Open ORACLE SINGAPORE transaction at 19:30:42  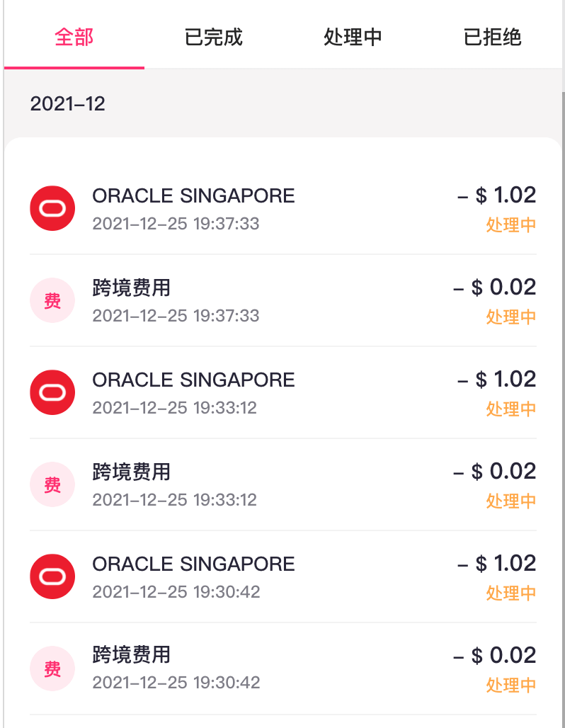pyautogui.click(x=193, y=564)
